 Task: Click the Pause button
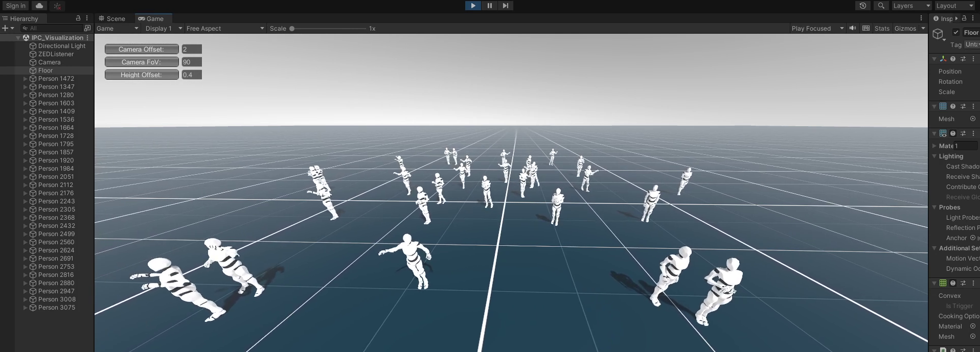pos(489,6)
